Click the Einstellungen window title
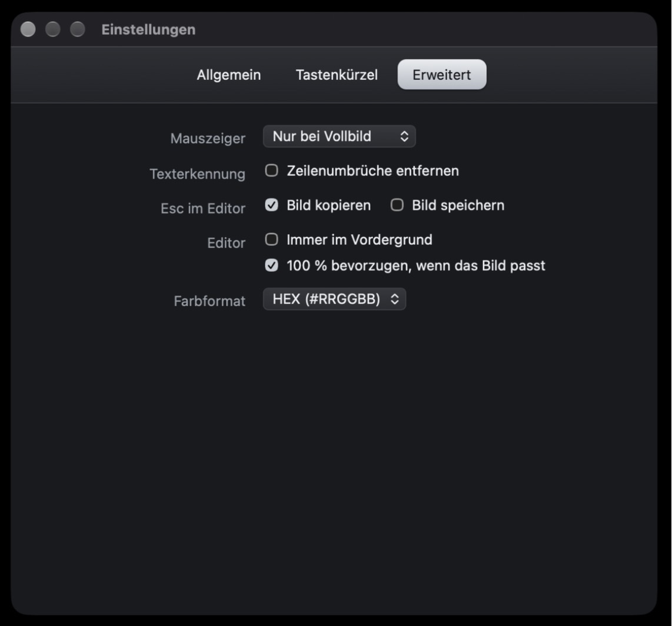This screenshot has width=672, height=626. (x=148, y=29)
